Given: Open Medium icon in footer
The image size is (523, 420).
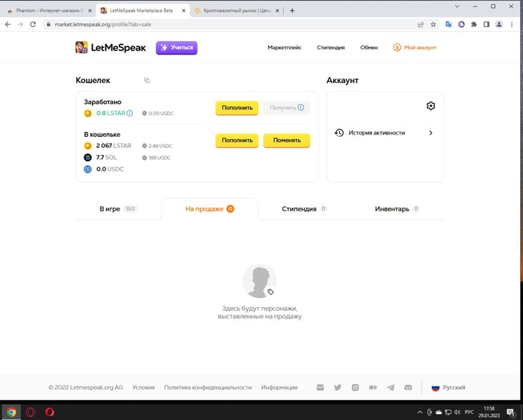Looking at the screenshot, I should [373, 387].
